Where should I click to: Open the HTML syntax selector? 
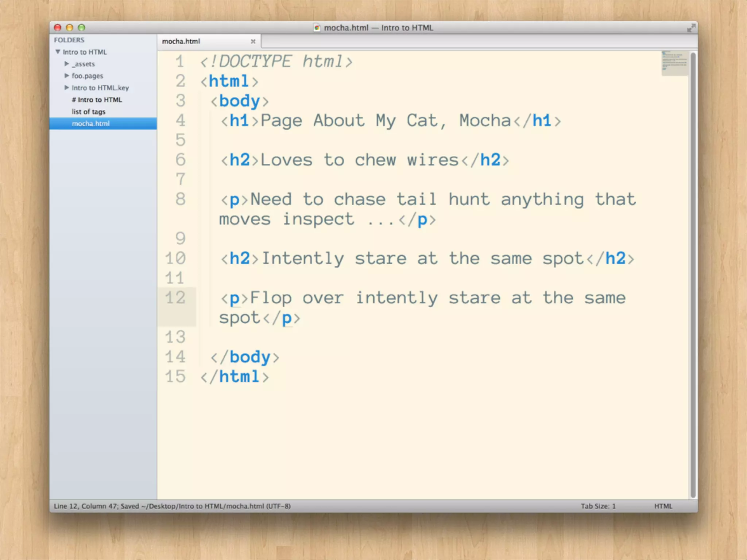coord(663,506)
